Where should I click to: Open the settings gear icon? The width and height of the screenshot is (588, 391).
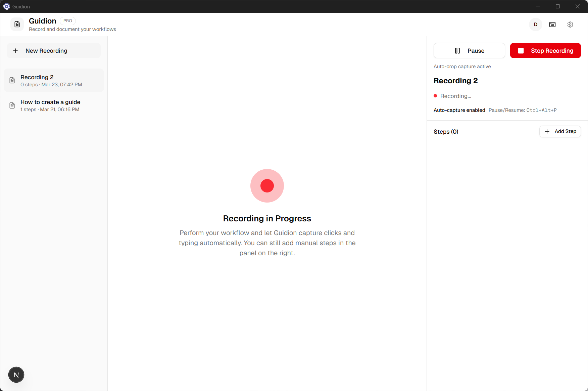[x=570, y=25]
